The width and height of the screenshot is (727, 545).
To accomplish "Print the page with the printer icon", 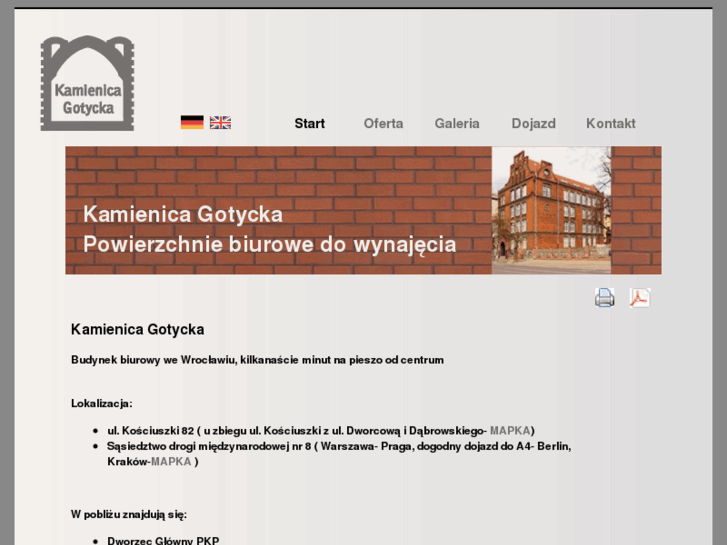I will 605,297.
